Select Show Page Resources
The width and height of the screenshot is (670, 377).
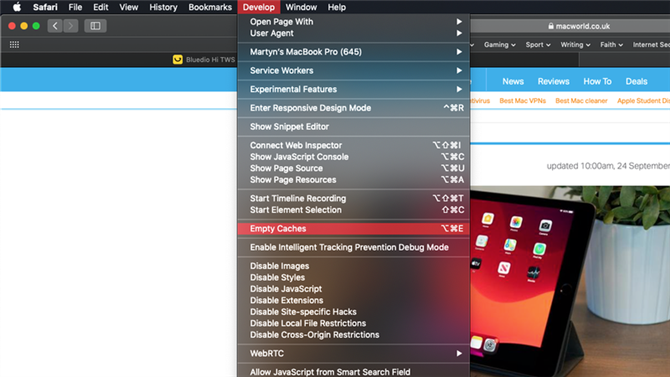pos(354,180)
